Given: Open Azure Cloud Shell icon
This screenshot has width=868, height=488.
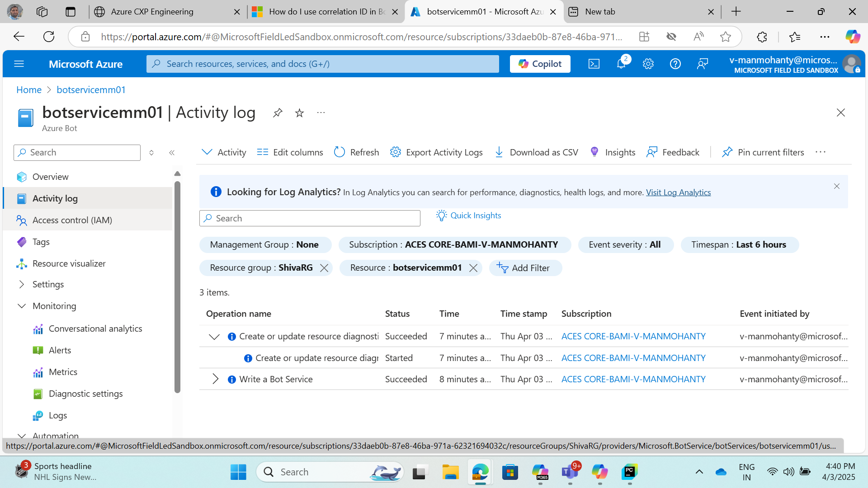Looking at the screenshot, I should (x=594, y=64).
